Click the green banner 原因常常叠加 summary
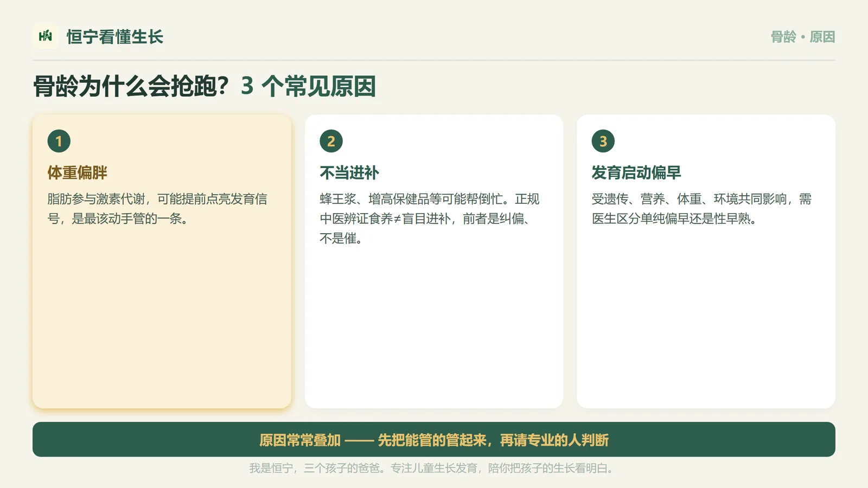The width and height of the screenshot is (868, 488). tap(434, 439)
